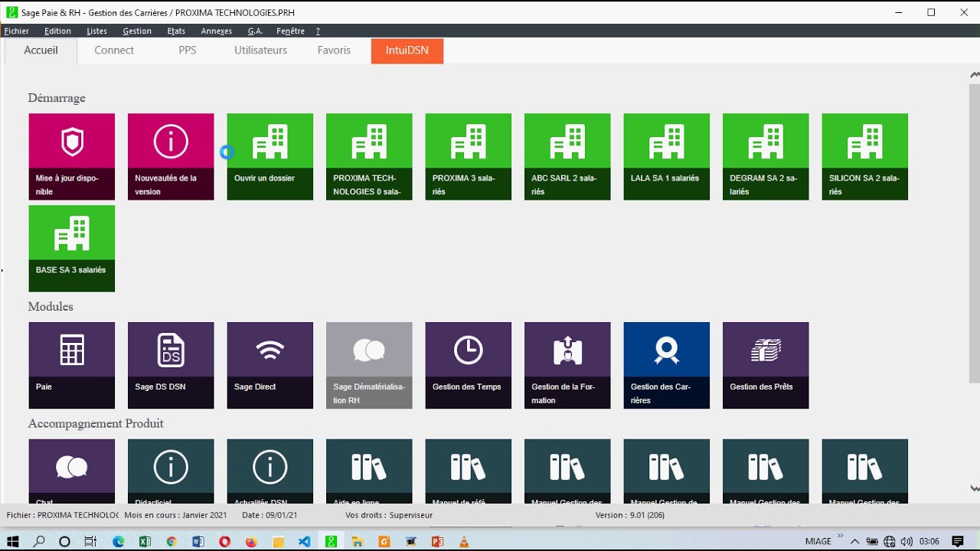Open the DEGRAM SA 2 salariés tile
The image size is (980, 551).
pyautogui.click(x=766, y=157)
